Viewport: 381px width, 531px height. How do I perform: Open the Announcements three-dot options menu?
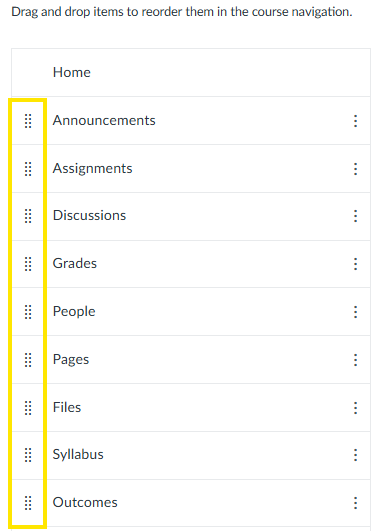355,121
